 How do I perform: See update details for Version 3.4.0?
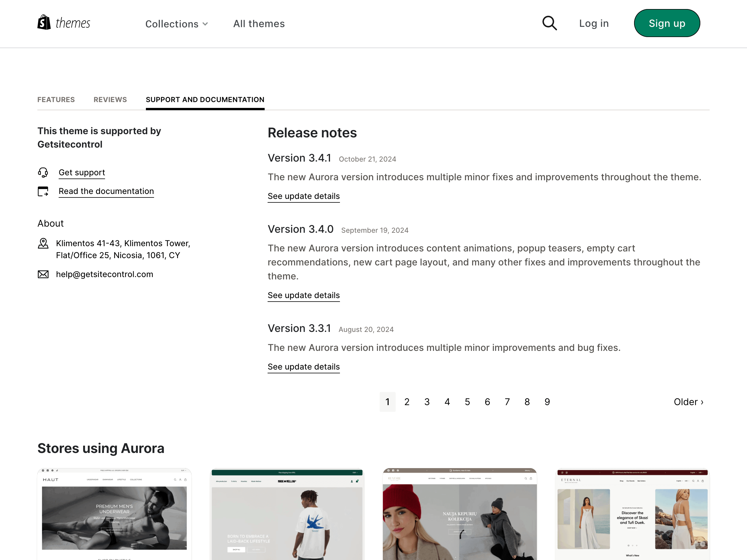303,295
